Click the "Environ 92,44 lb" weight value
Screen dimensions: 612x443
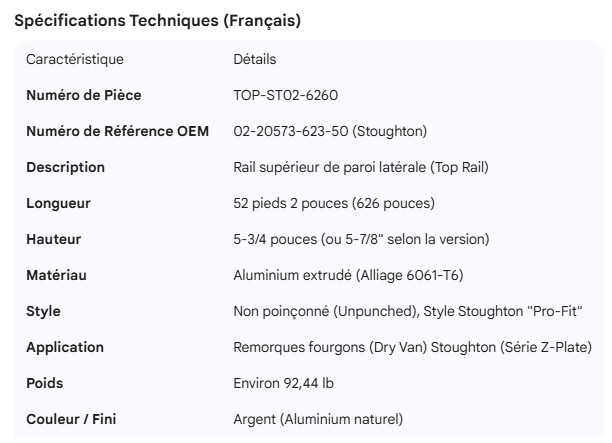(x=284, y=384)
